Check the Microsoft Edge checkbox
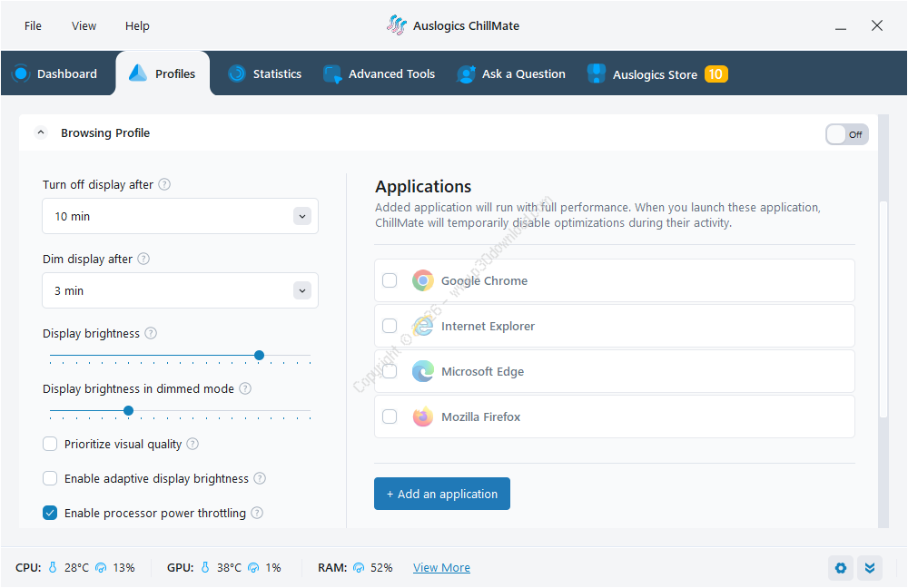 click(x=390, y=371)
